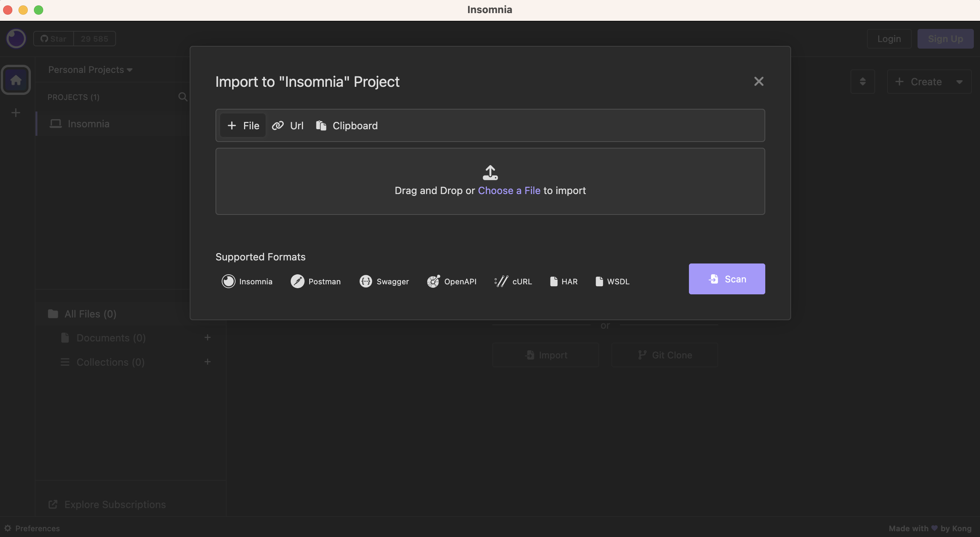Switch to the Url import tab
The width and height of the screenshot is (980, 537).
tap(288, 126)
